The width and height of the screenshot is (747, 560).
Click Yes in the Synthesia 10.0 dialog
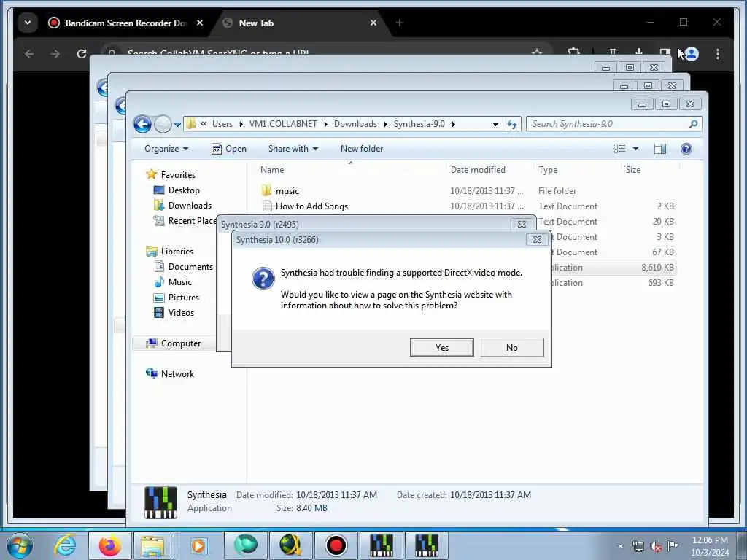(441, 348)
